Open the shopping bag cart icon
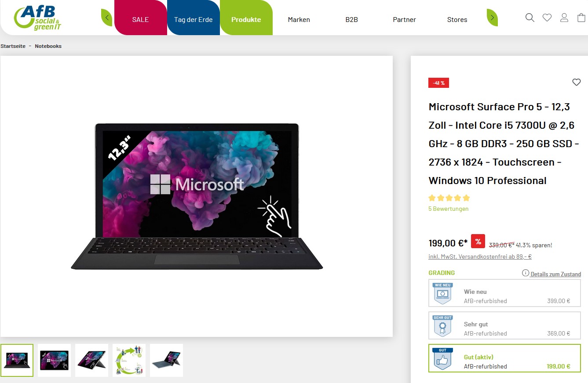Viewport: 588px width, 383px height. coord(581,18)
